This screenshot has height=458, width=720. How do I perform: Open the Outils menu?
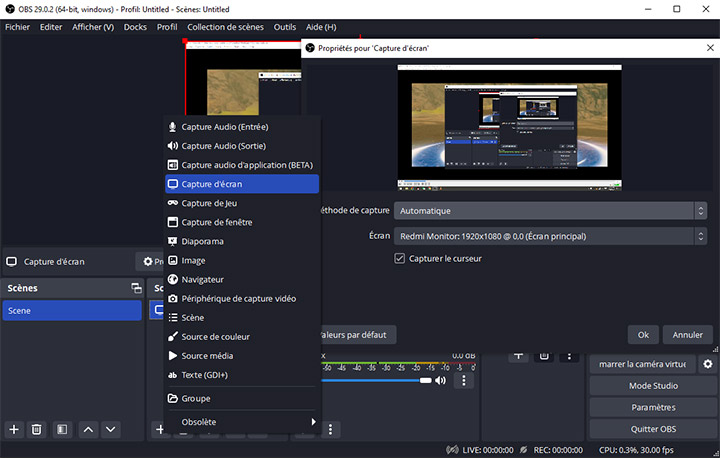coord(285,27)
